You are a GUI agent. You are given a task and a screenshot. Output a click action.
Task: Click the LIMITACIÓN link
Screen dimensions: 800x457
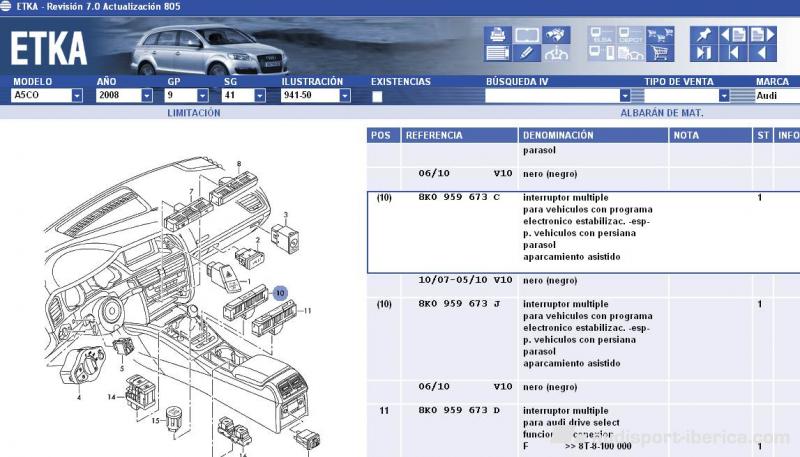point(194,113)
